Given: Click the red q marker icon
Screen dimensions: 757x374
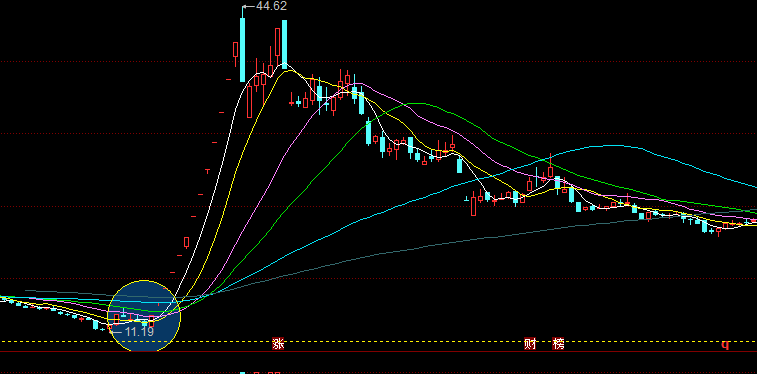Looking at the screenshot, I should point(725,345).
